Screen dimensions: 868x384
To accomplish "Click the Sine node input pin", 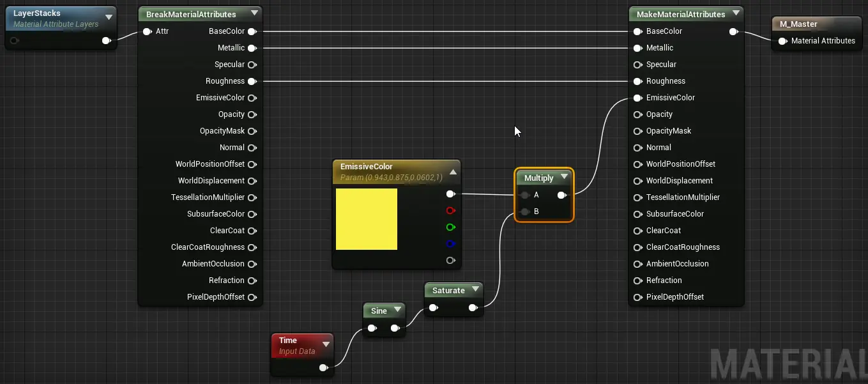I will click(x=372, y=328).
